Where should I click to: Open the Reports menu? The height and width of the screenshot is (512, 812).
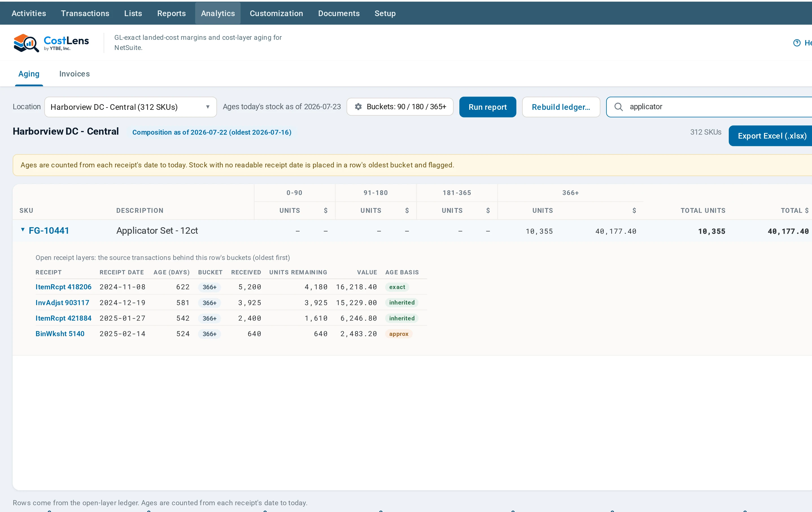pyautogui.click(x=171, y=13)
